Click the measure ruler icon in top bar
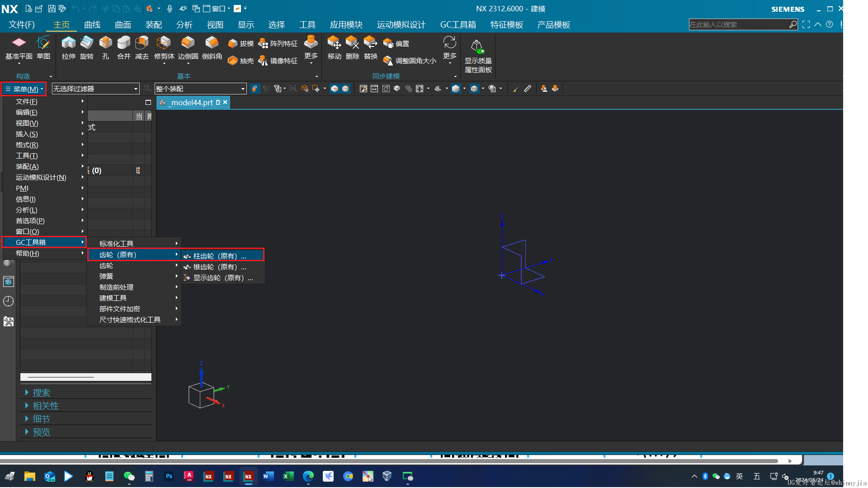Screen dimensions: 868x488 coord(528,89)
